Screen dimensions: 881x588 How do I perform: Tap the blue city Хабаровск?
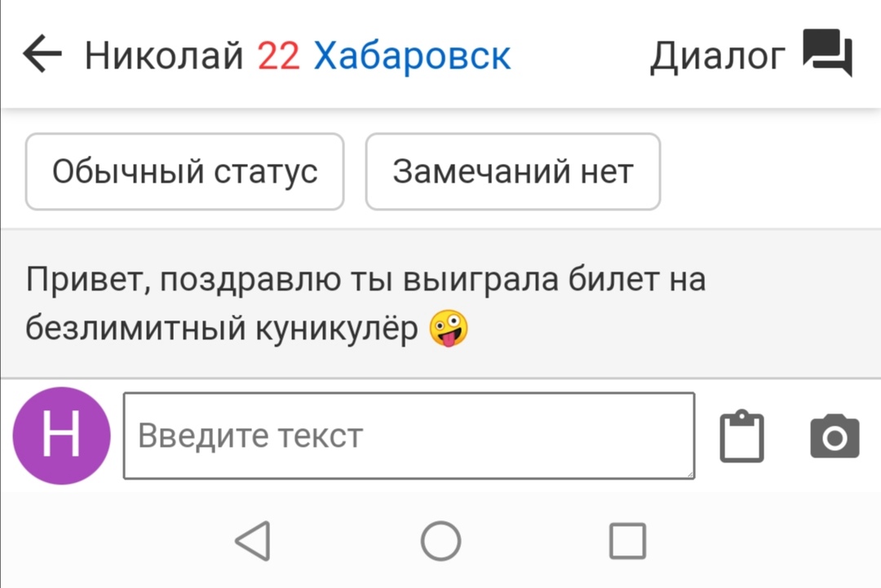pyautogui.click(x=412, y=55)
